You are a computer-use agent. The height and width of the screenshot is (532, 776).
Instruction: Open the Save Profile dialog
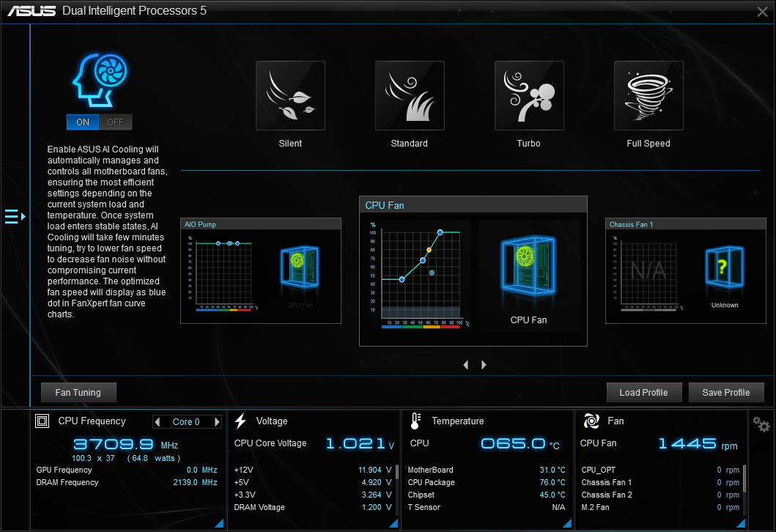coord(725,392)
